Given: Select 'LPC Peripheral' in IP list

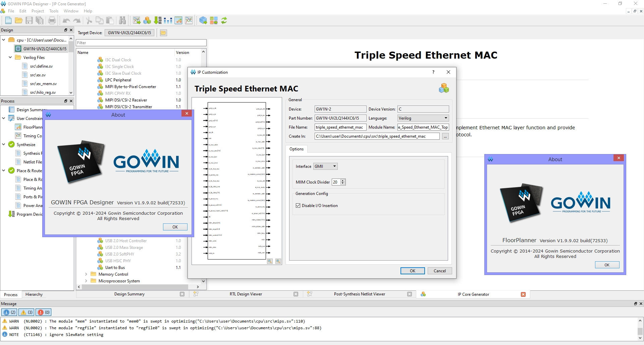Looking at the screenshot, I should pyautogui.click(x=118, y=80).
